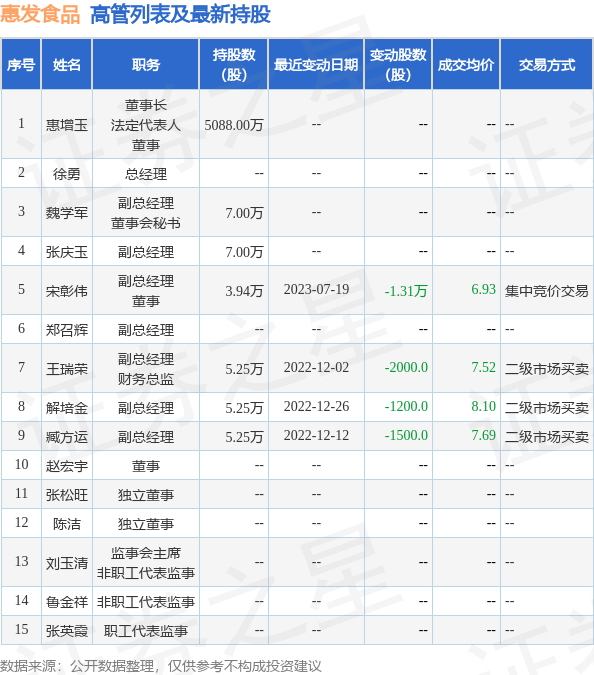Click the average price 6.93
This screenshot has width=594, height=675.
(483, 289)
